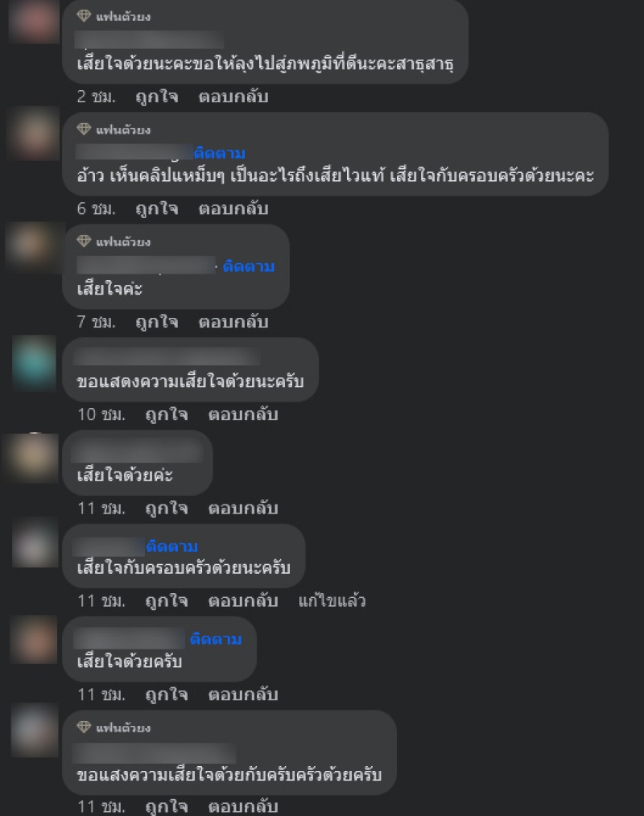Like the bottom comment at 11 ชม.
The image size is (644, 816).
coord(167,806)
